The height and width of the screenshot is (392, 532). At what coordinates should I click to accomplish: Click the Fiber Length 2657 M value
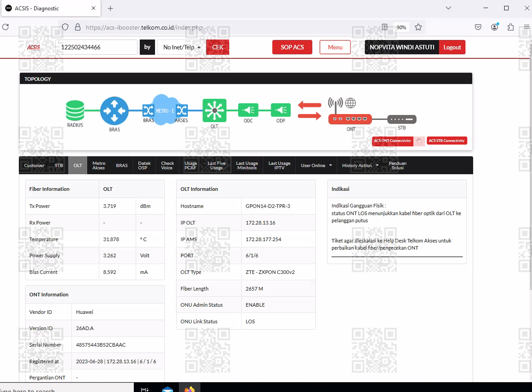(254, 289)
